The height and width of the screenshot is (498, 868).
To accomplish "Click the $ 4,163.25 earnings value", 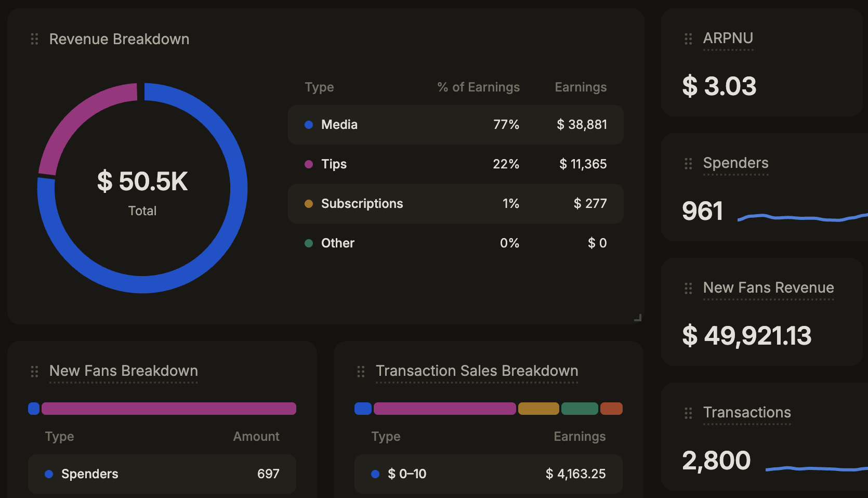I will tap(575, 474).
